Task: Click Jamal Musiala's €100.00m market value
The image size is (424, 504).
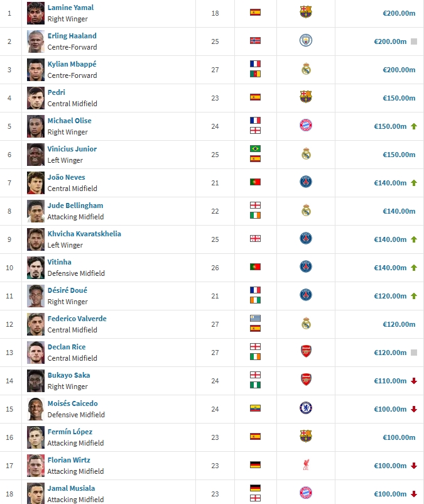Action: (x=390, y=494)
